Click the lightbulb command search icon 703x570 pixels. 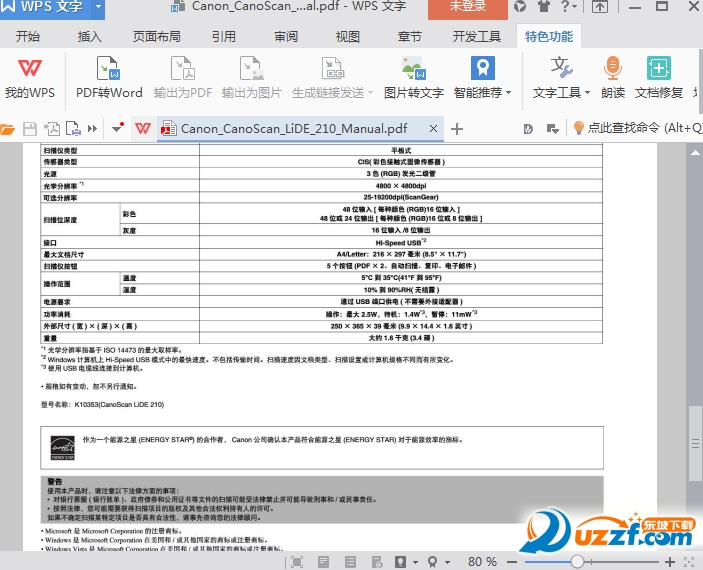[578, 128]
